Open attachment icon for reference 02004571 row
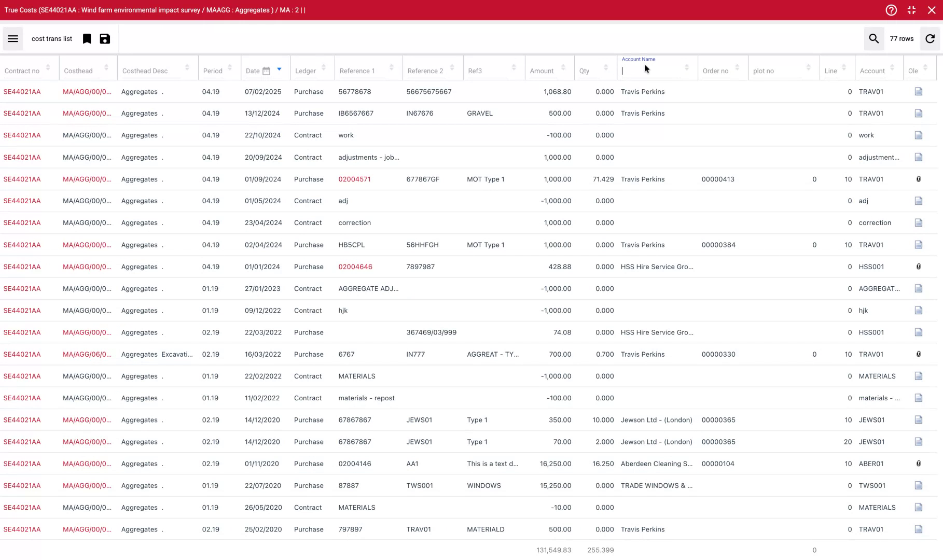Viewport: 943px width, 560px height. click(x=918, y=179)
